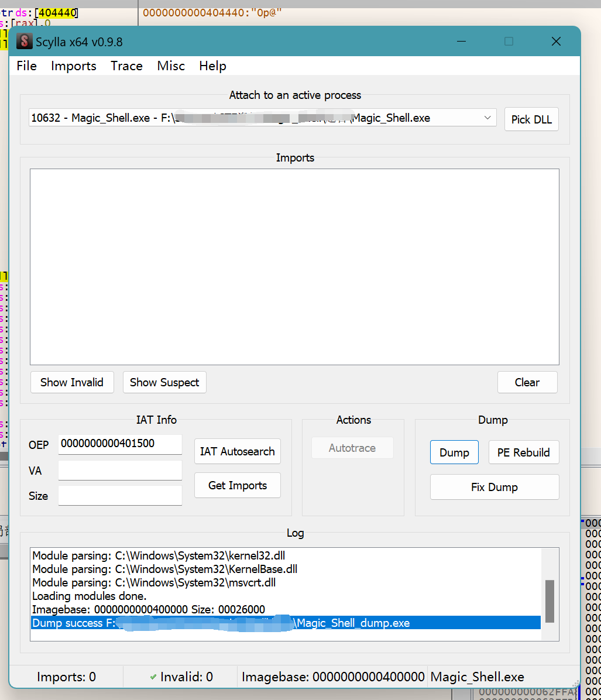Image resolution: width=601 pixels, height=700 pixels.
Task: Click the Scylla app icon in title bar
Action: (25, 42)
